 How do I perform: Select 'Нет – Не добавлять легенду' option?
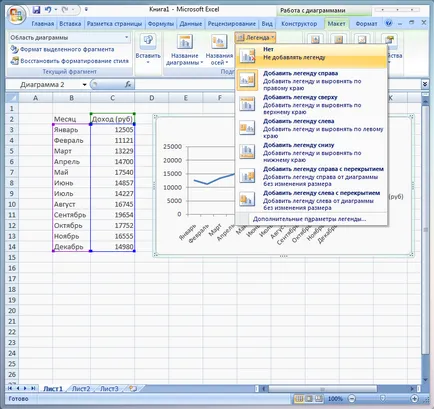click(x=312, y=54)
